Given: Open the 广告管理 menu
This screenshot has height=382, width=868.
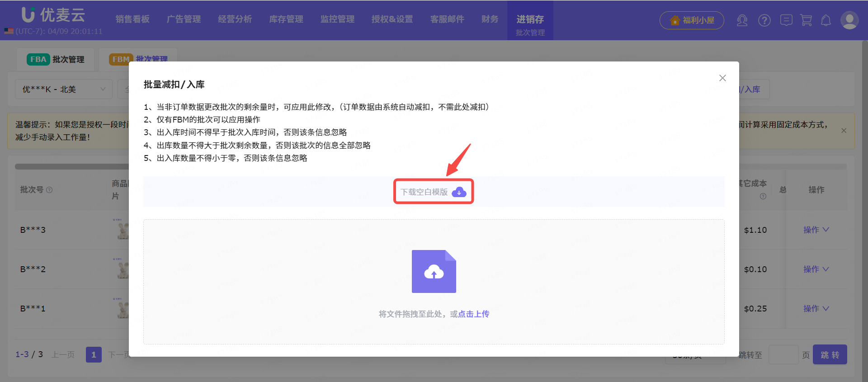Looking at the screenshot, I should pos(184,19).
